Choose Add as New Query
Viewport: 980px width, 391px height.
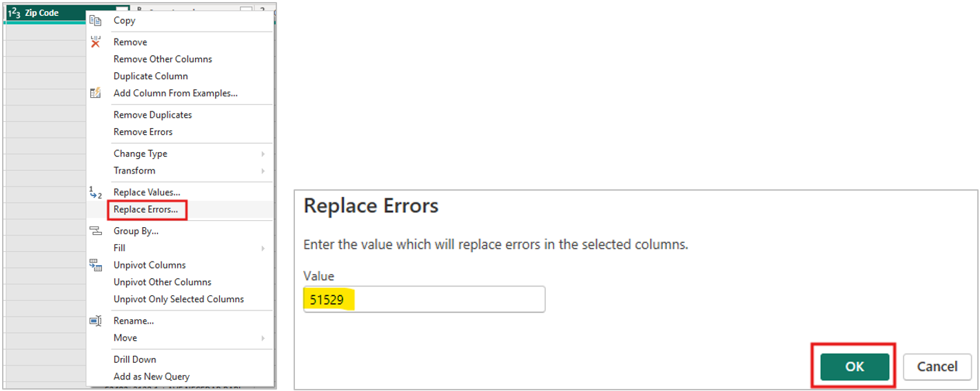(x=151, y=377)
